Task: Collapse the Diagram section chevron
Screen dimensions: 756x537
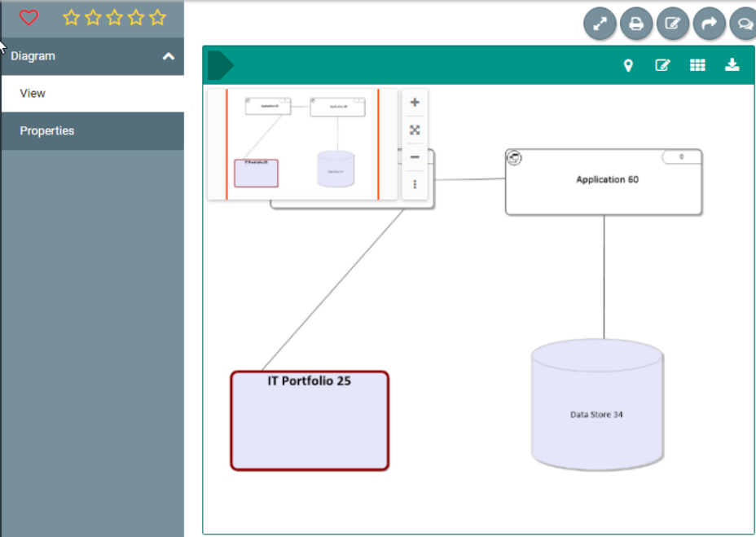Action: (169, 56)
